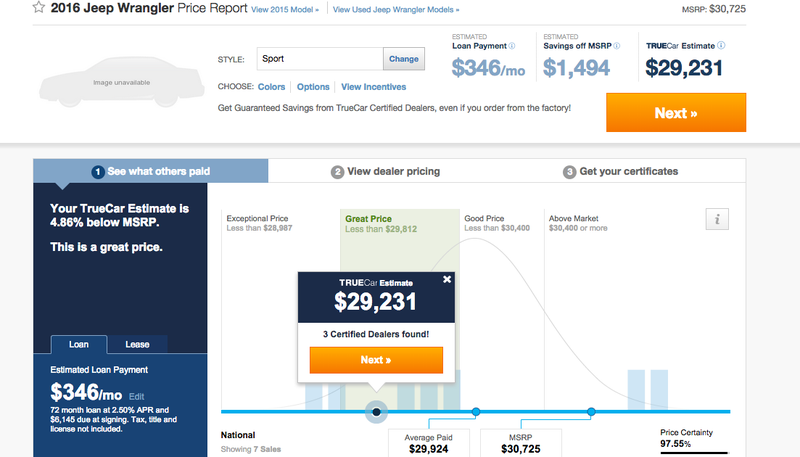
Task: Close the TrueCar Estimate popup
Action: click(x=447, y=279)
